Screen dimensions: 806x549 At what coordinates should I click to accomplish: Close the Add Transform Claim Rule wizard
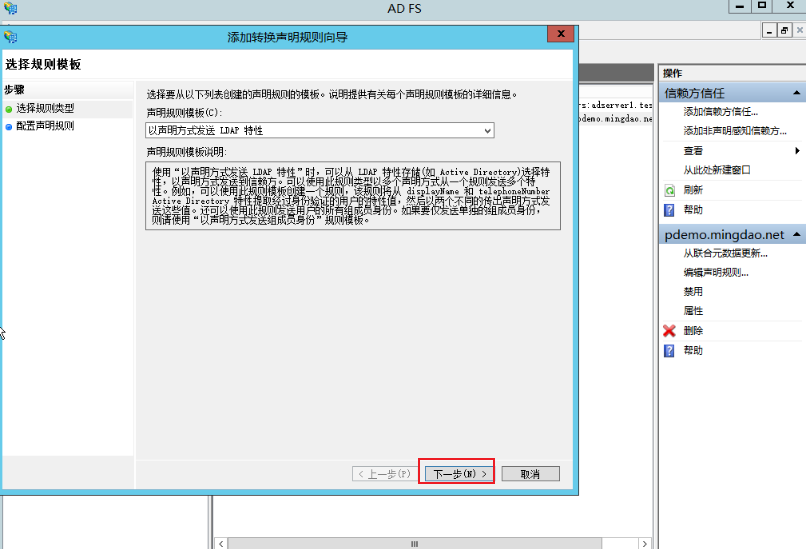point(561,34)
